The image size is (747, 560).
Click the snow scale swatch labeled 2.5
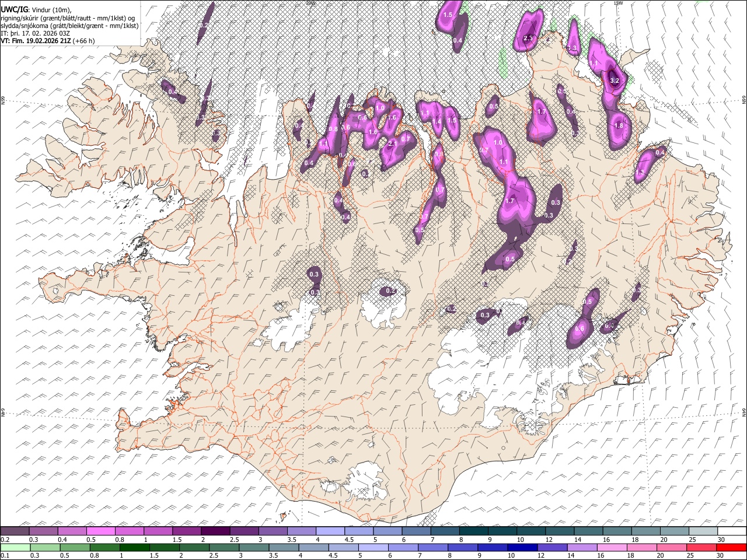click(x=244, y=531)
